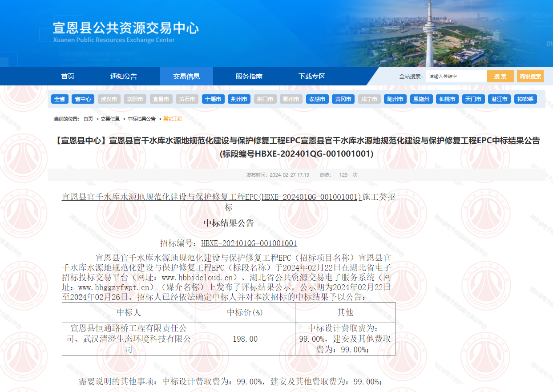
Task: Click the 中标结果公告 subheading
Action: (x=229, y=223)
